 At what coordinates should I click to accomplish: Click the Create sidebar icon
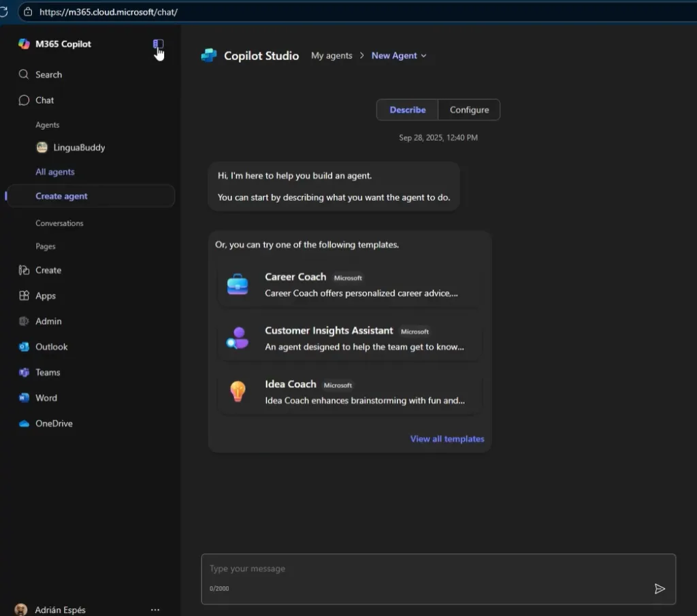[x=24, y=270]
